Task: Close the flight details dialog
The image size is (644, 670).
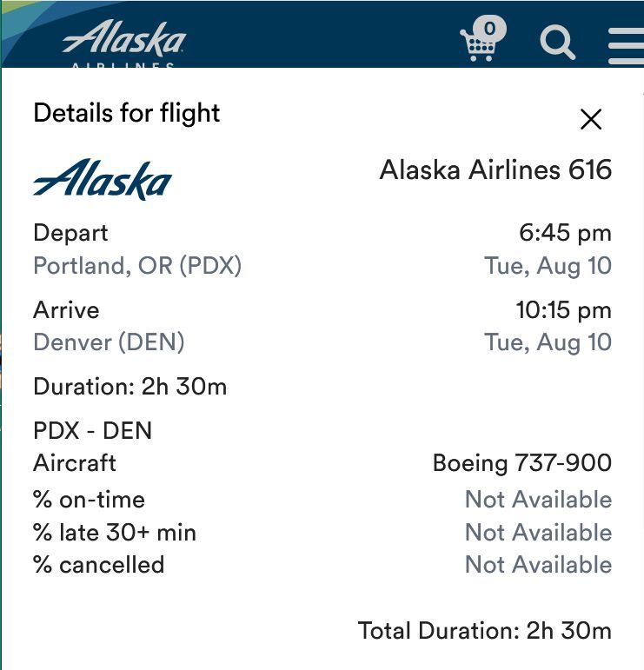Action: click(x=591, y=119)
